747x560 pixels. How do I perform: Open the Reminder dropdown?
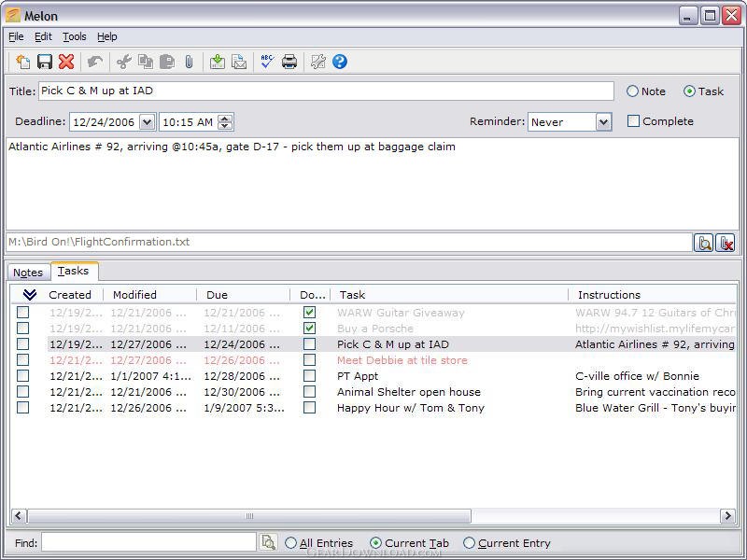tap(603, 122)
